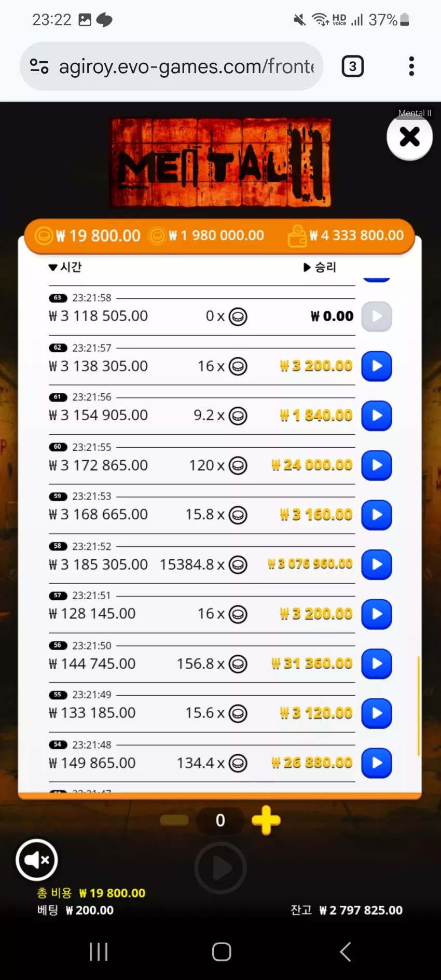Replay round 60 with 120x multiplier

pos(376,465)
